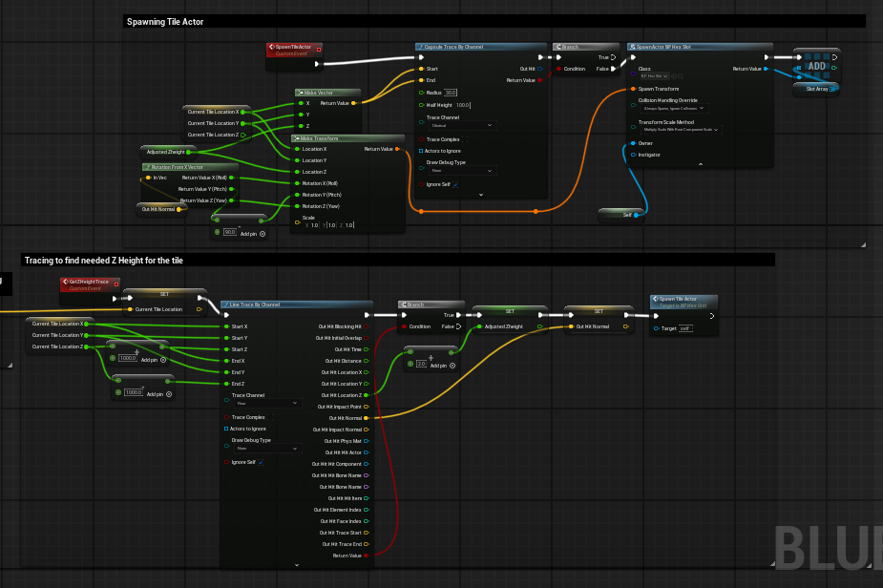Viewport: 883px width, 588px height.
Task: Click the Branch True execution pin in the lower graph
Action: pos(460,315)
